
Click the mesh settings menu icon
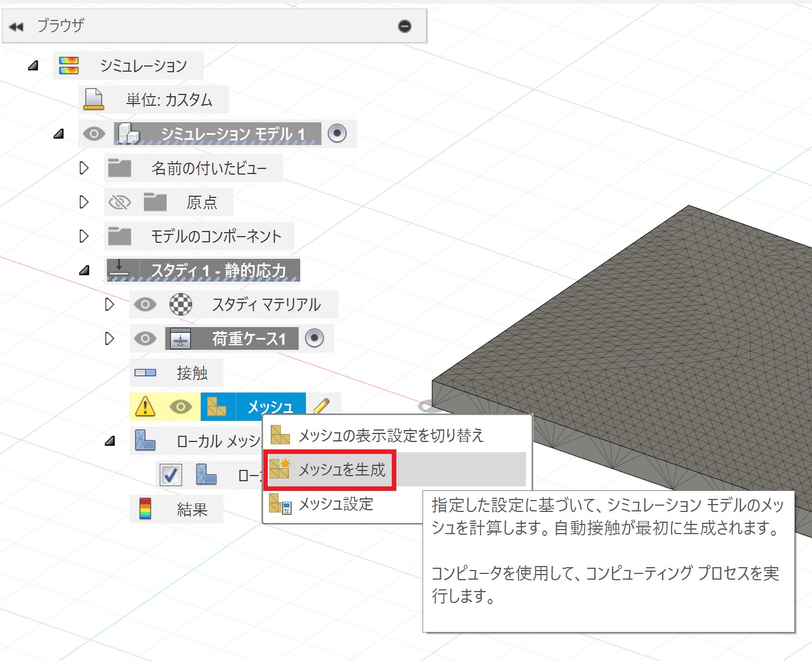pyautogui.click(x=280, y=503)
